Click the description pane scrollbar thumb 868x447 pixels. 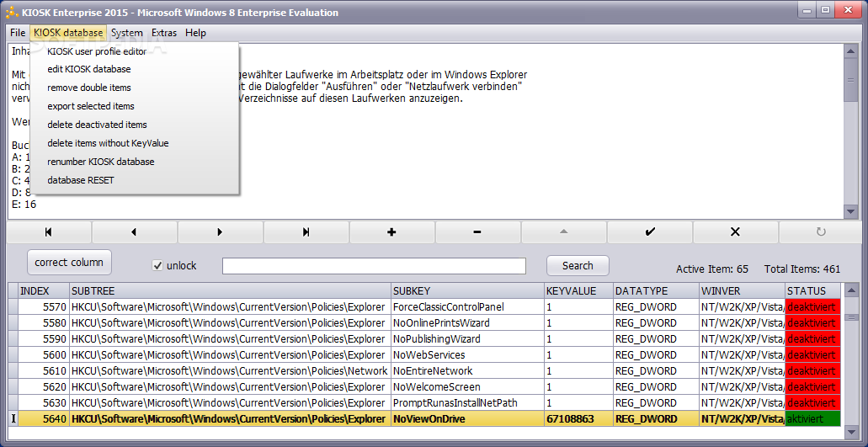tap(851, 80)
